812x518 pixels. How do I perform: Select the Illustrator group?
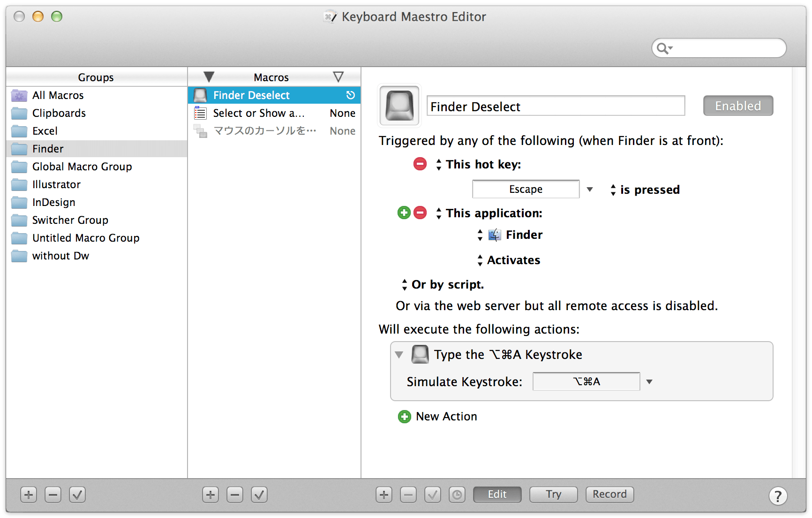(x=97, y=184)
